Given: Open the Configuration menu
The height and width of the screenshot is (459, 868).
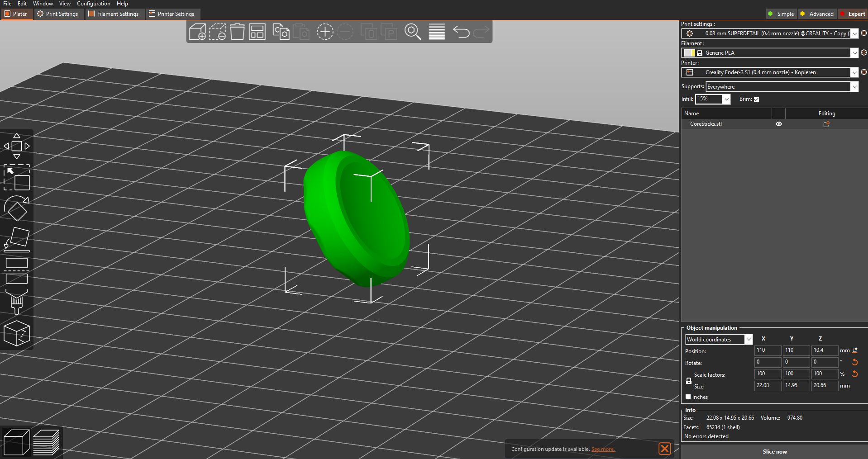Looking at the screenshot, I should (x=94, y=4).
